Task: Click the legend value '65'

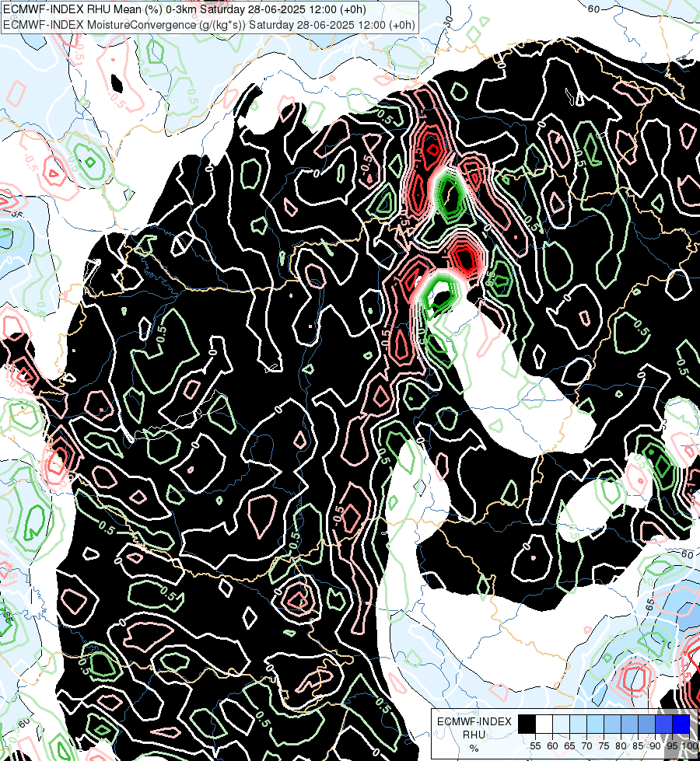Action: click(x=570, y=746)
